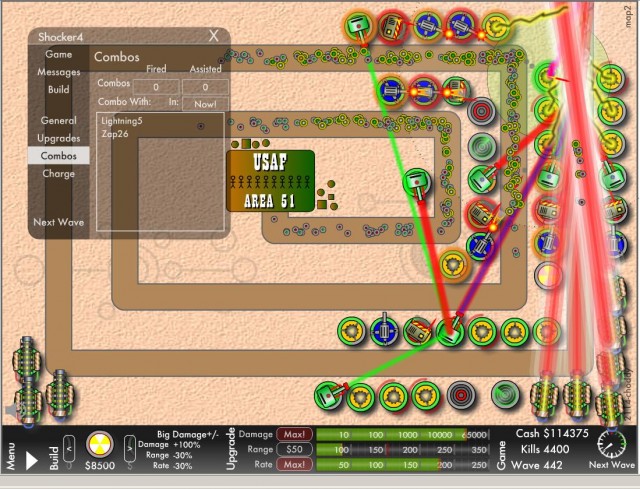Select the orange-ringed yellow gear tower
640x489 pixels.
coord(453,264)
